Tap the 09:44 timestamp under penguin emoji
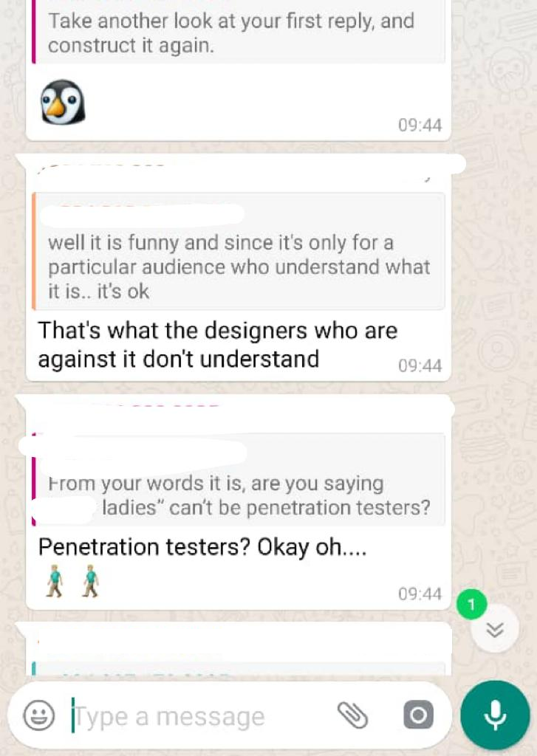This screenshot has width=537, height=756. (x=420, y=126)
